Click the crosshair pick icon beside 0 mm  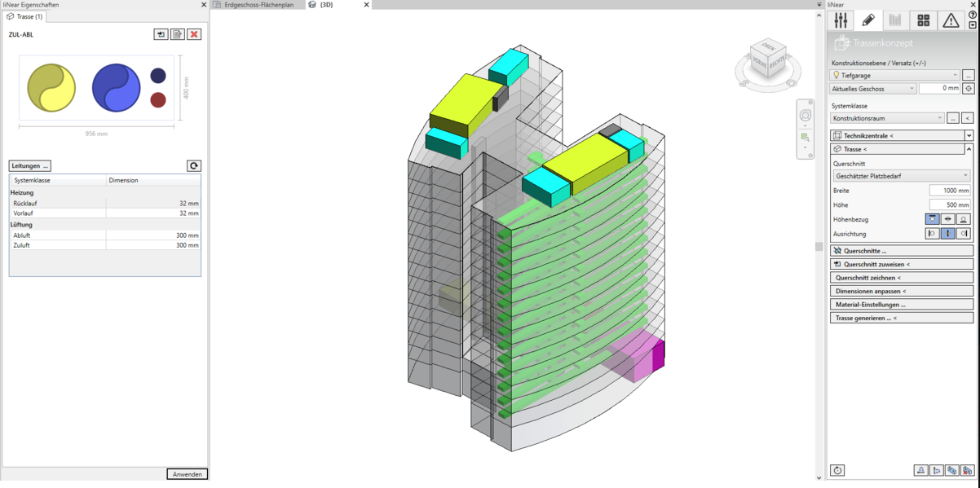[969, 89]
